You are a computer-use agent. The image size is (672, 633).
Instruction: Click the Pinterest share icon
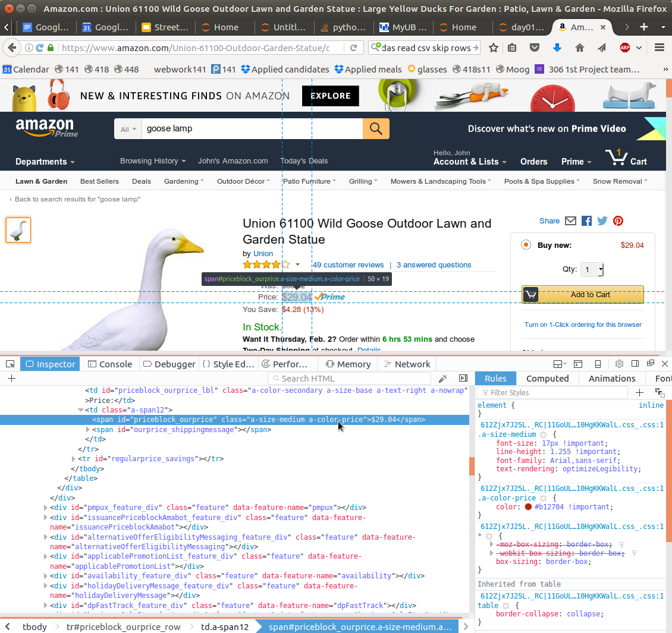(x=618, y=221)
